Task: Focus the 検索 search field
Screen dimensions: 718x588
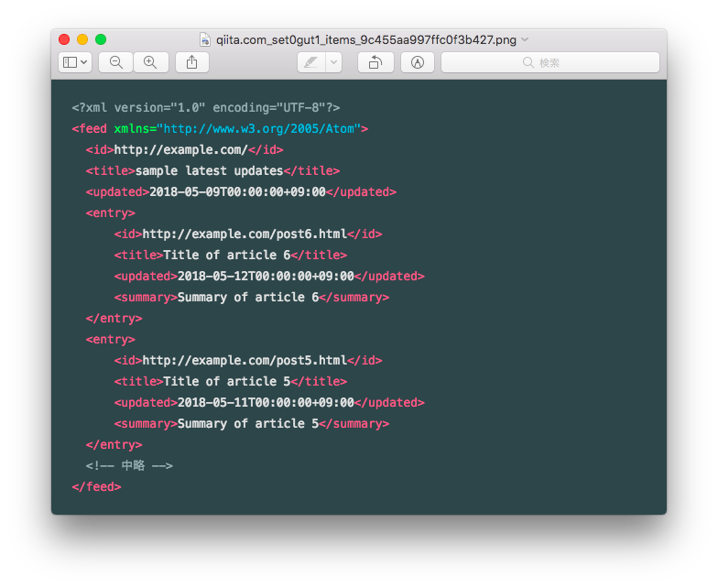Action: 549,62
